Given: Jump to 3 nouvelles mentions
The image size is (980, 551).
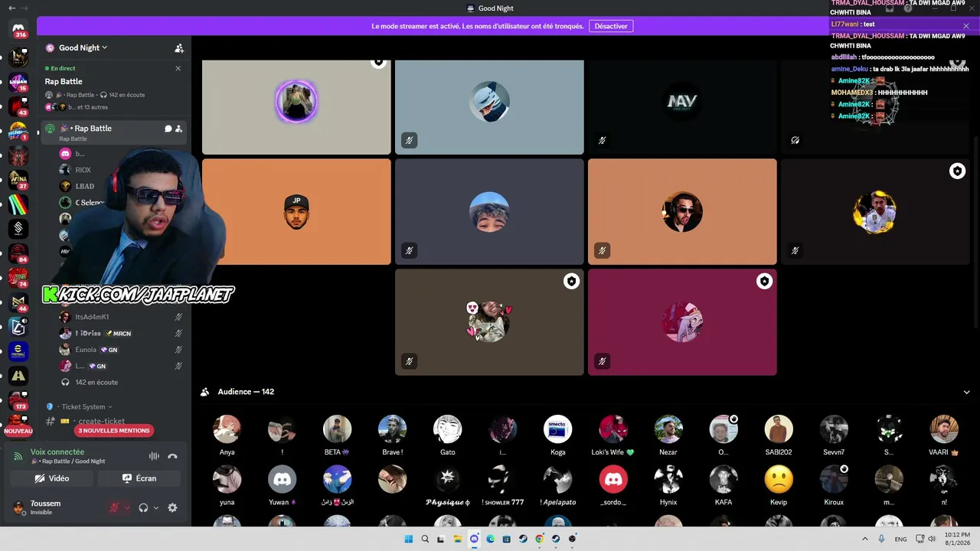Looking at the screenshot, I should pyautogui.click(x=114, y=431).
